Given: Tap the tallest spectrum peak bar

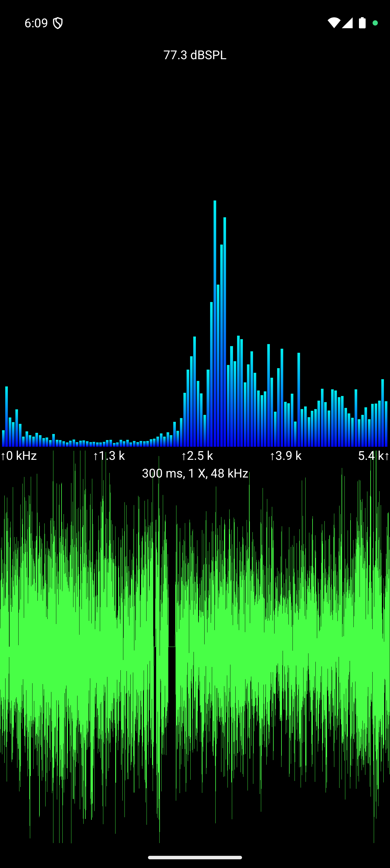Looking at the screenshot, I should point(215,323).
